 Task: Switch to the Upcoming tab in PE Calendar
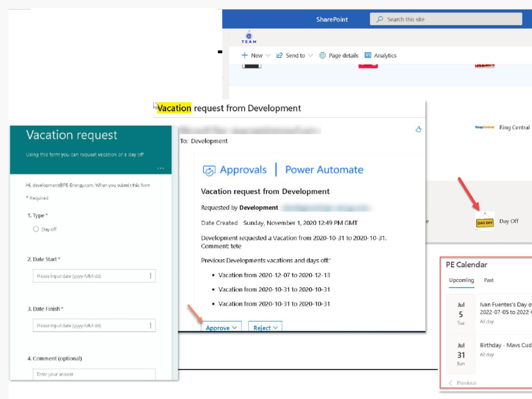[461, 280]
